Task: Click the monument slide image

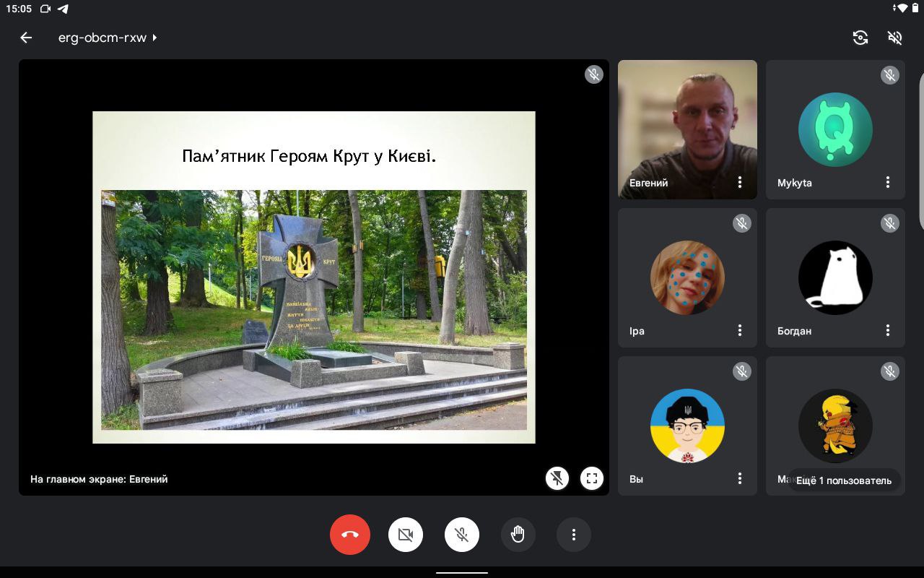Action: [314, 309]
